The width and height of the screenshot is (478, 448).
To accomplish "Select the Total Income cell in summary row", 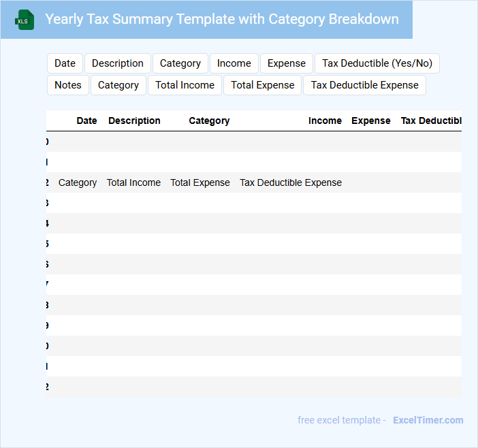I will (133, 182).
